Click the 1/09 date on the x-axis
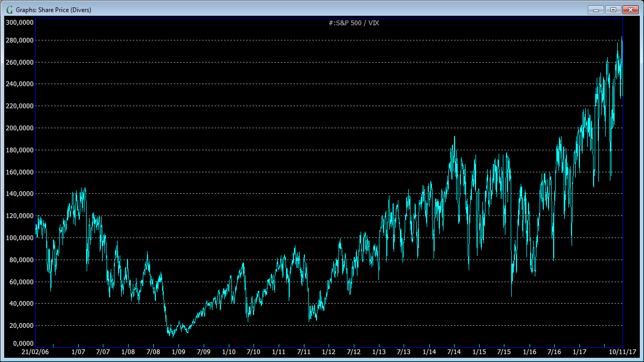This screenshot has height=362, width=644. click(179, 351)
